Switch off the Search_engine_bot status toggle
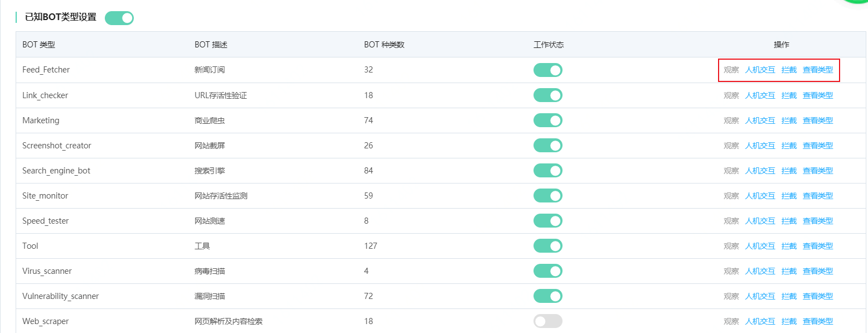 point(548,171)
